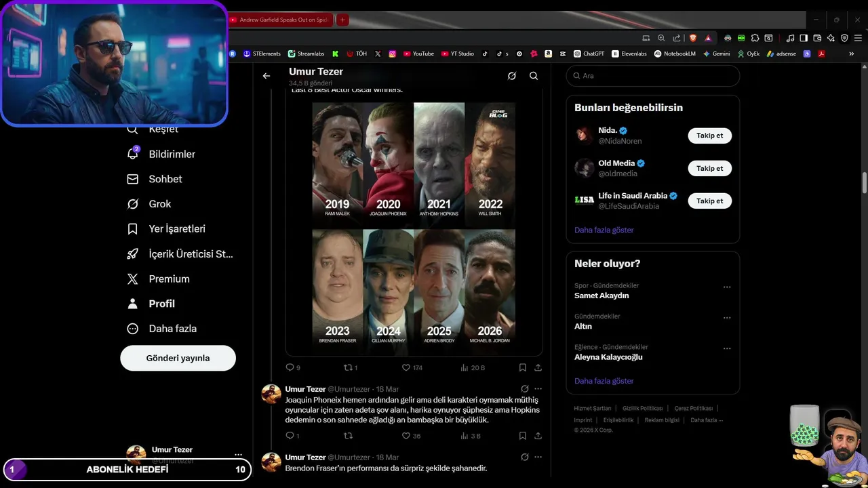Follow Life in Saudi Arabia with Takip et
The height and width of the screenshot is (488, 868).
709,201
